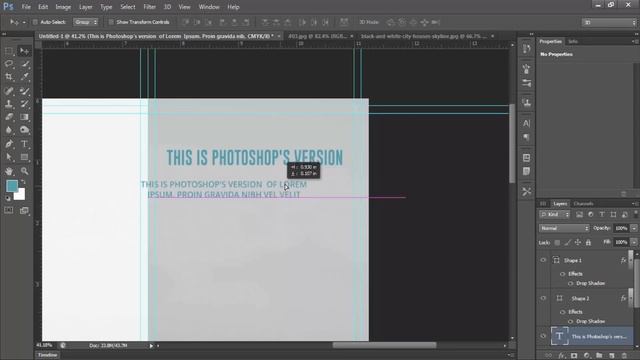This screenshot has width=640, height=360.
Task: Select the Lasso tool
Action: tap(9, 64)
